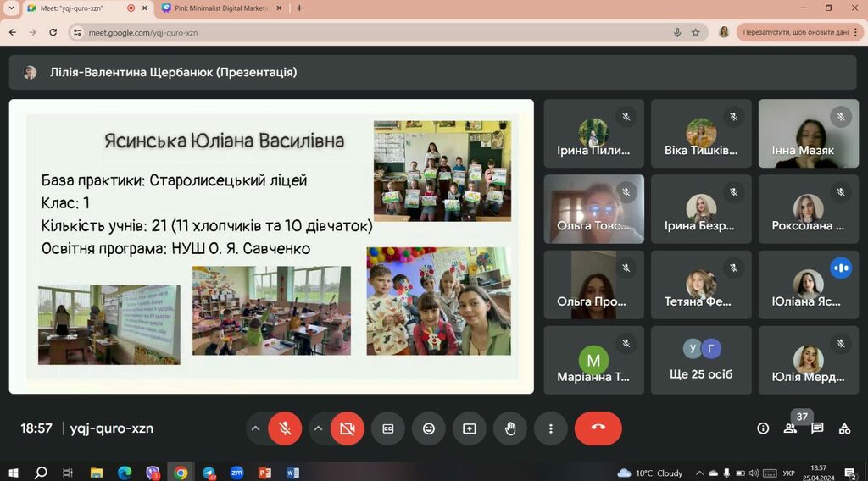Reload the Meet page
Viewport: 868px width, 481px height.
tap(53, 33)
